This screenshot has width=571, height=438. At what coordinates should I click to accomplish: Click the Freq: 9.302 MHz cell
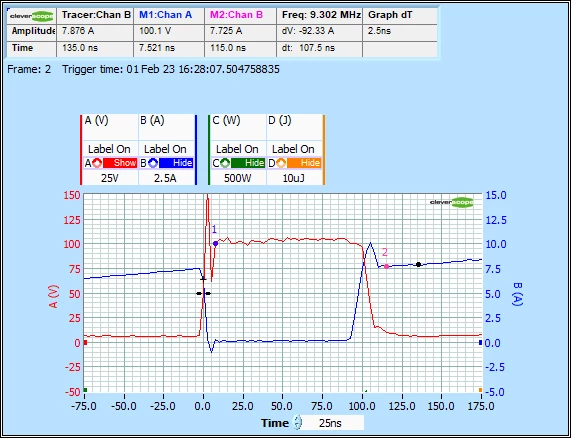[x=320, y=16]
